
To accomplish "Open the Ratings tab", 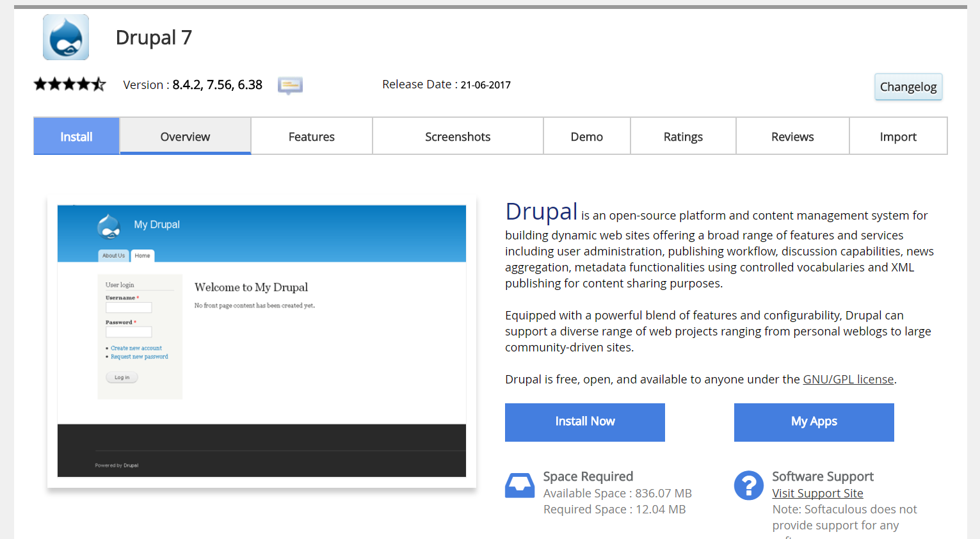I will click(x=682, y=136).
